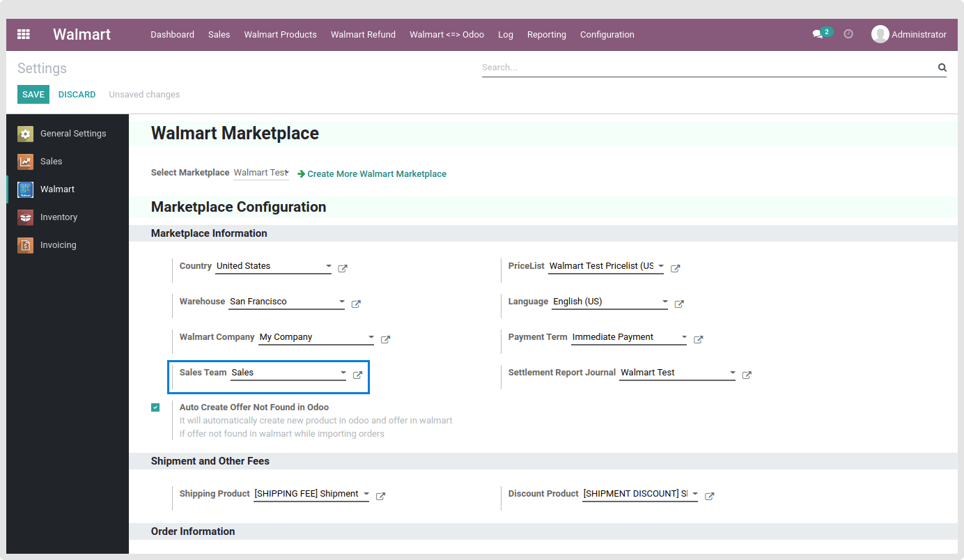Open the Configuration menu
The image size is (964, 560).
click(x=607, y=34)
